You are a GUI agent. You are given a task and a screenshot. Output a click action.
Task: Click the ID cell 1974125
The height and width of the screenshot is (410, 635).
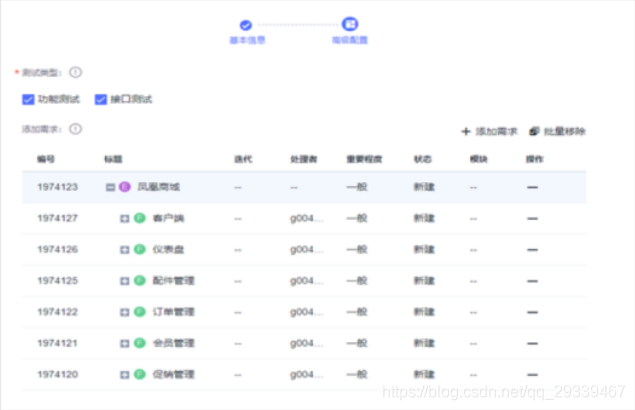tap(58, 280)
